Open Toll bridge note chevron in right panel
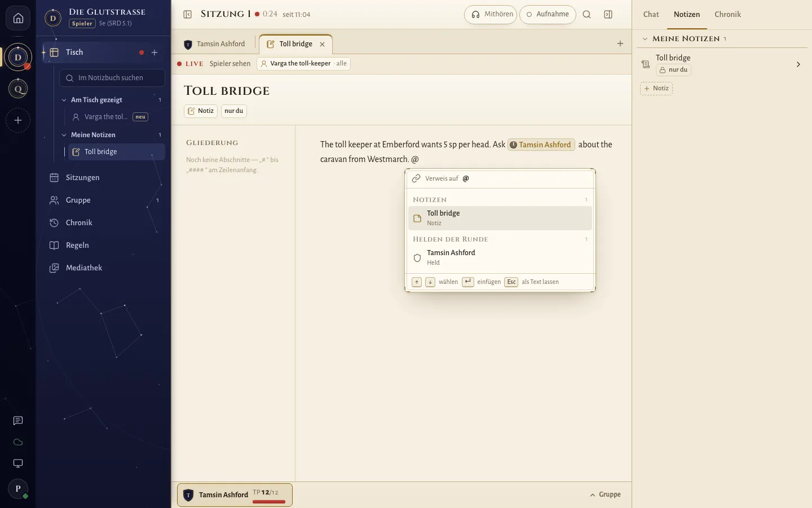Screen dimensions: 812x508 click(798, 64)
